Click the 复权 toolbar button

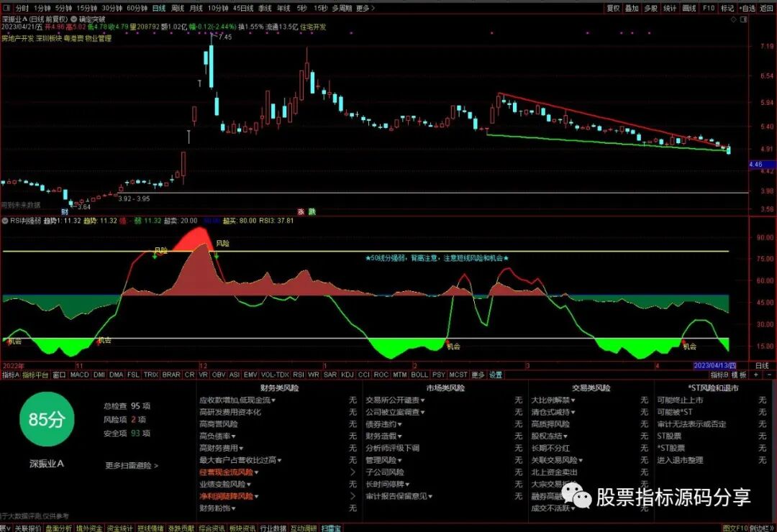(613, 8)
